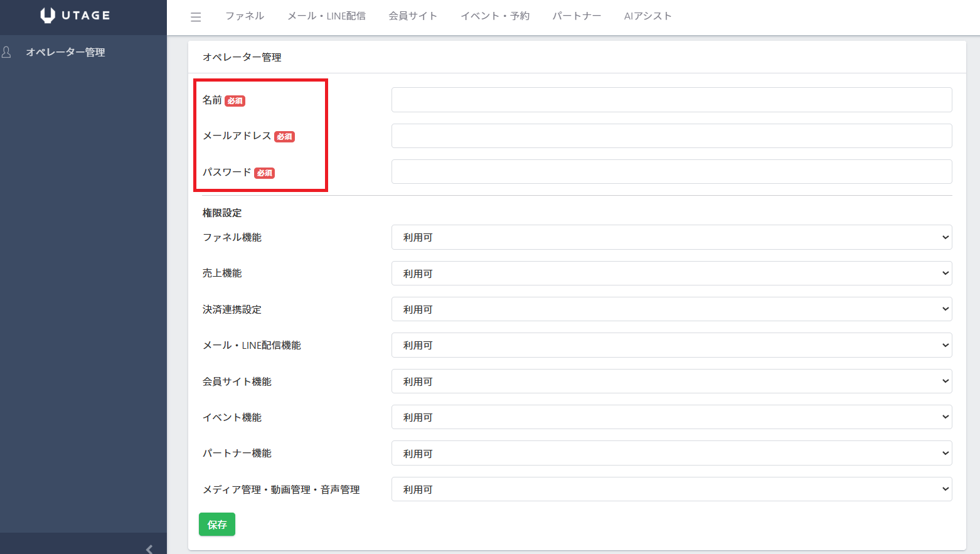Open the メディア管理・動画管理・音声管理 dropdown
Image resolution: width=980 pixels, height=554 pixels.
671,489
